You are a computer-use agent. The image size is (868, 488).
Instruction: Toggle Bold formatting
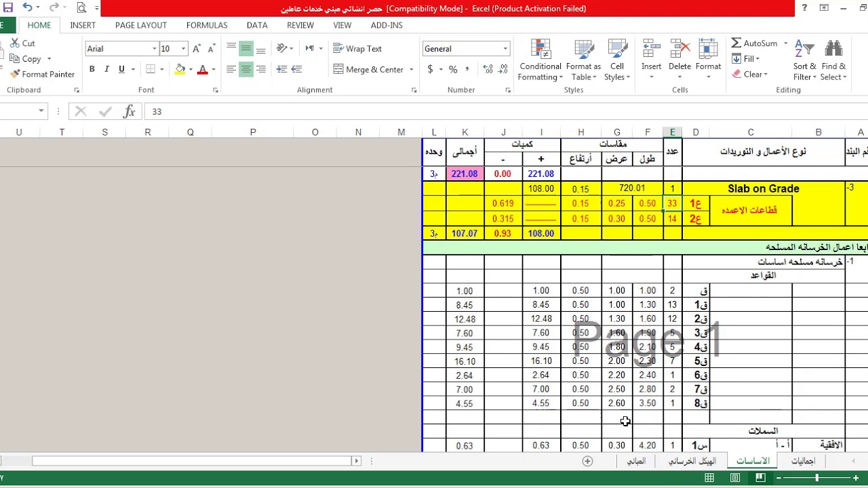(x=92, y=69)
